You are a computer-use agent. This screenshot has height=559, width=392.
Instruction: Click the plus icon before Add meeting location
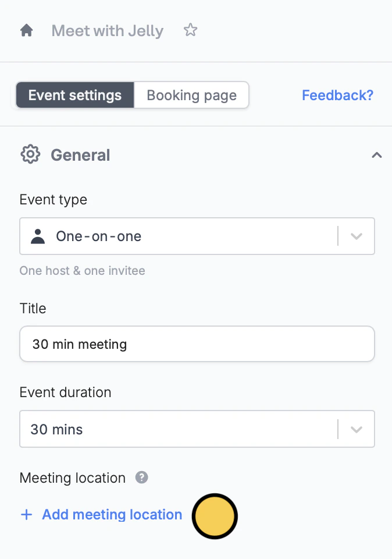click(x=26, y=515)
